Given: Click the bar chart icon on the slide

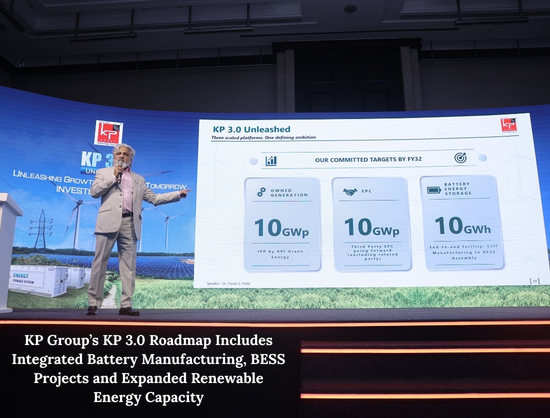Looking at the screenshot, I should point(271,161).
